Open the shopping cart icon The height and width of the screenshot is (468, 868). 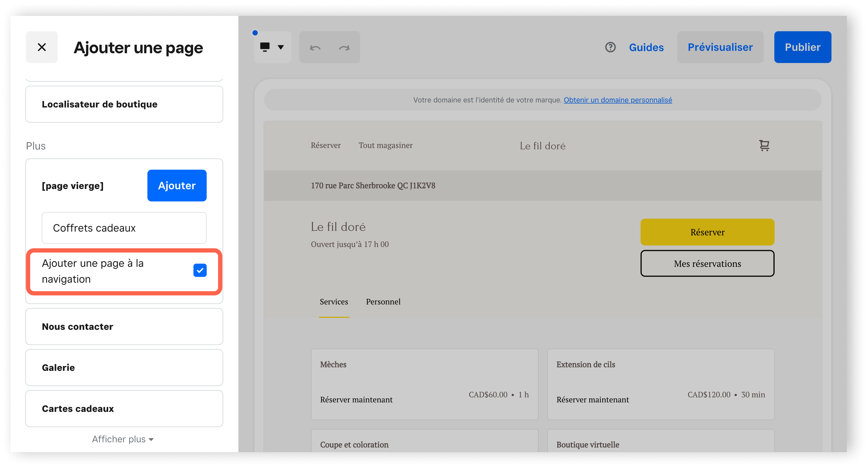(764, 146)
